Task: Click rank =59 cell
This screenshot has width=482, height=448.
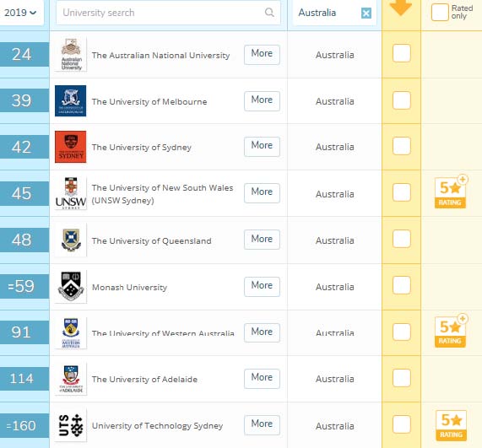Action: [24, 286]
